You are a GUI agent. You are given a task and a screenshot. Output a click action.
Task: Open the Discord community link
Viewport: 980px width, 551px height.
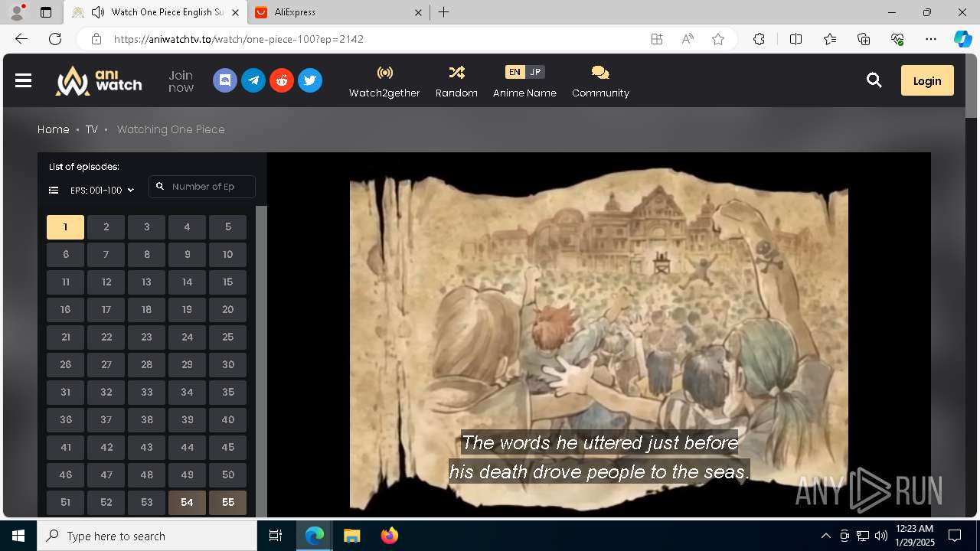(x=224, y=80)
